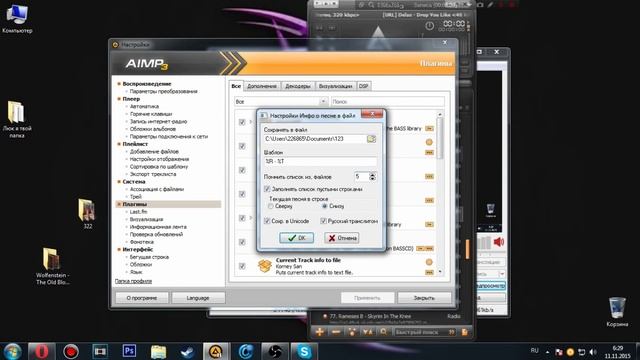Click the input language RU indicator in tray

point(534,351)
